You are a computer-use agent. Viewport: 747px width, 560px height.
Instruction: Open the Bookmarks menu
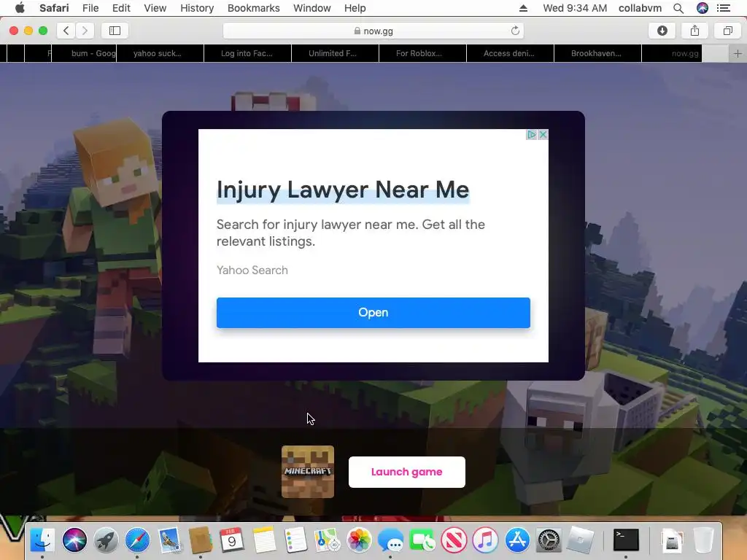(x=253, y=8)
